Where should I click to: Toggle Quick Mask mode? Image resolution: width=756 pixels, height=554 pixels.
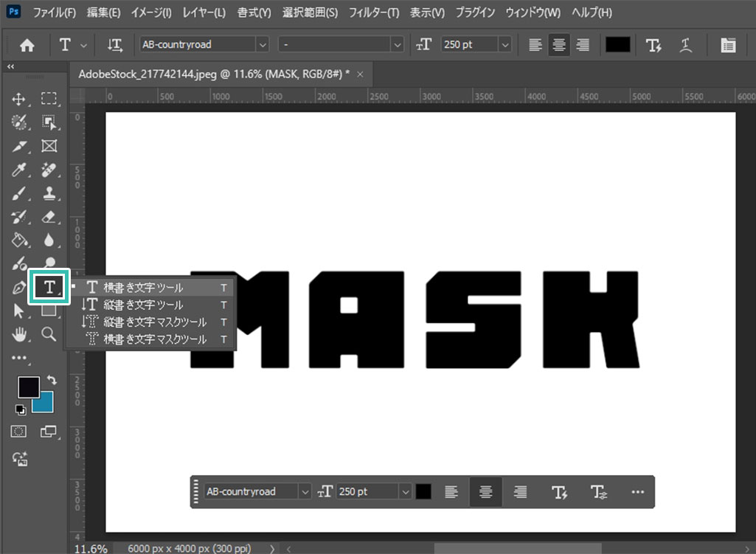click(x=18, y=432)
